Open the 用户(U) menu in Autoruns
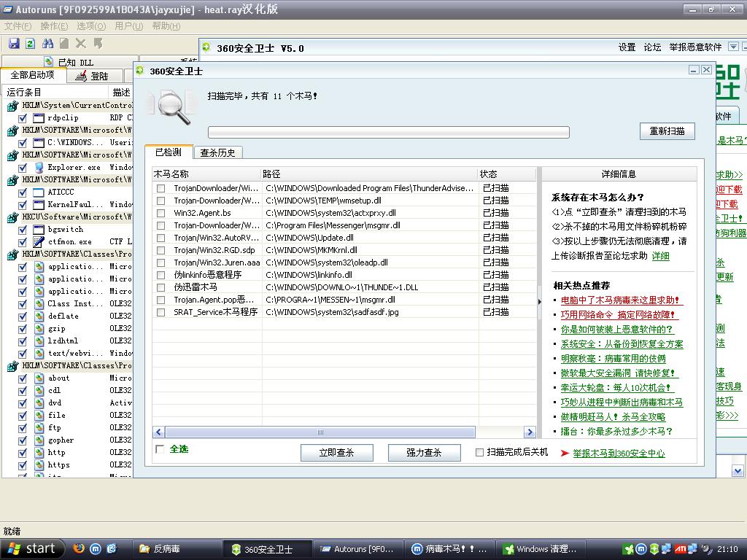 (x=128, y=26)
